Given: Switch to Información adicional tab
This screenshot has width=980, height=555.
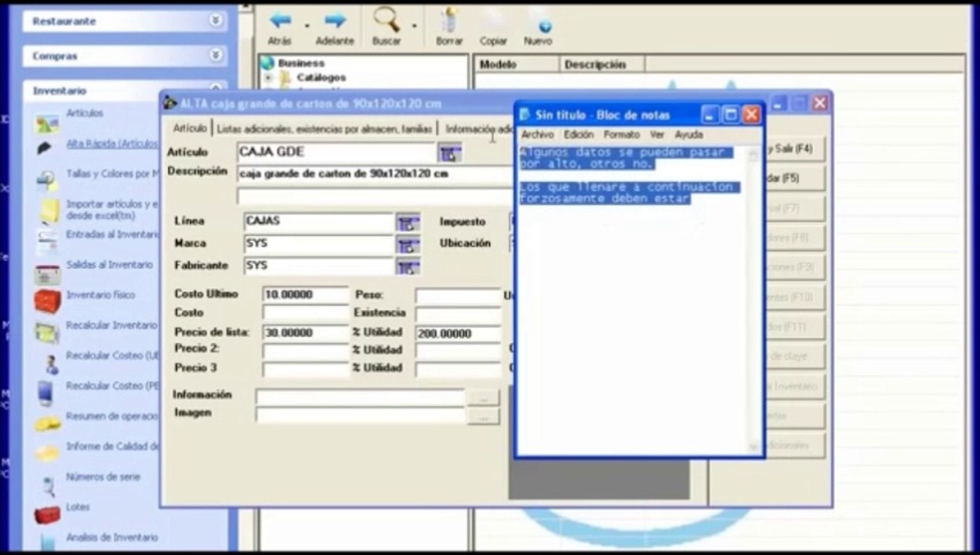Looking at the screenshot, I should pos(478,129).
